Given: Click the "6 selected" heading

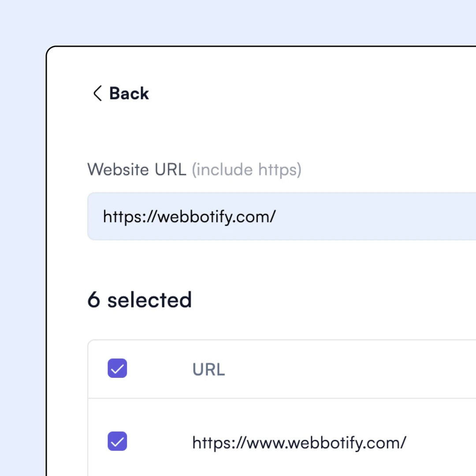Looking at the screenshot, I should (x=139, y=300).
